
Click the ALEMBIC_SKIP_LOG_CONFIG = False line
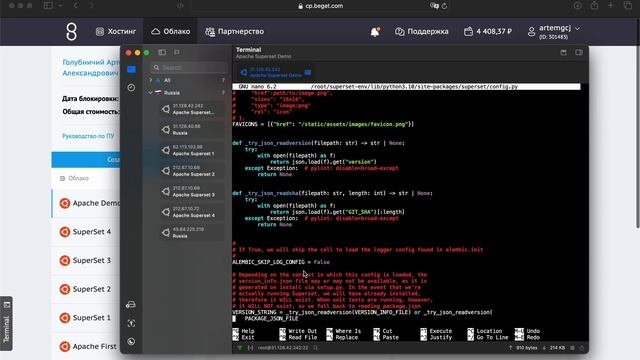coord(281,262)
